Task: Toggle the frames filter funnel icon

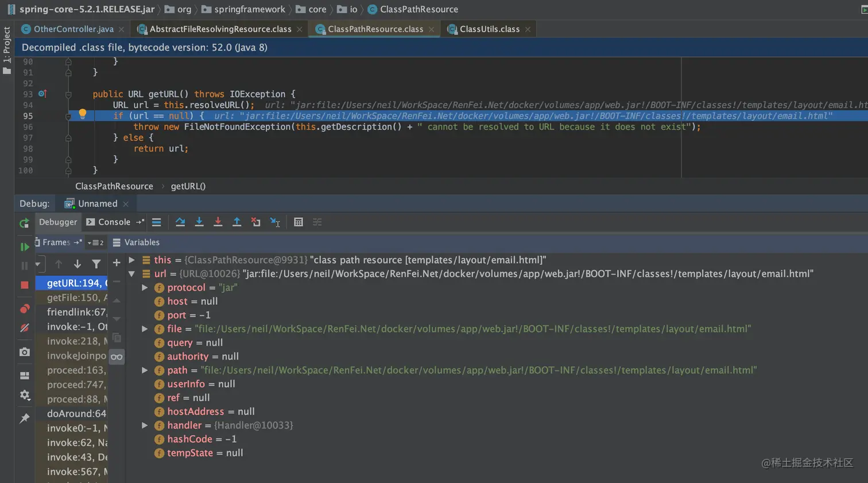Action: point(96,264)
